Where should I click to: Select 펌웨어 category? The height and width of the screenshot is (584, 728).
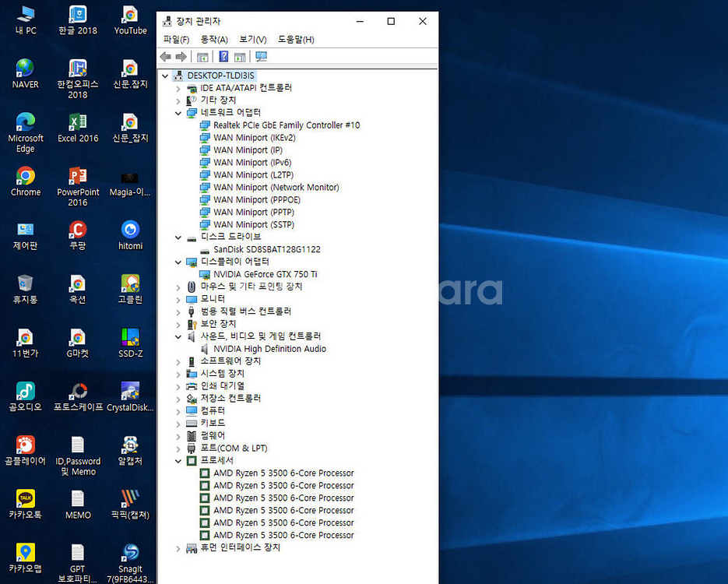tap(213, 436)
